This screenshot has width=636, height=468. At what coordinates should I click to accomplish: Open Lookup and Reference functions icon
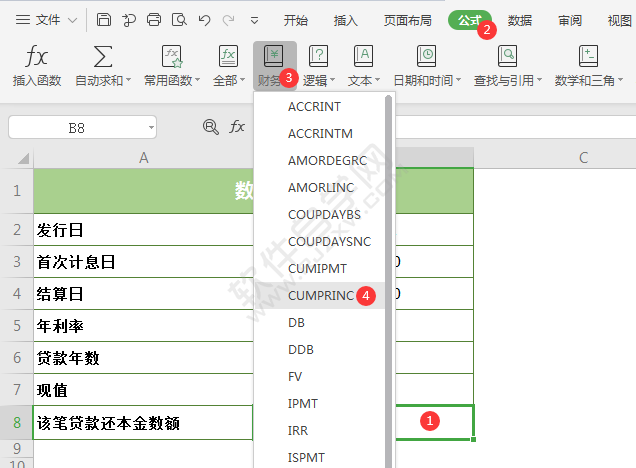pyautogui.click(x=507, y=56)
